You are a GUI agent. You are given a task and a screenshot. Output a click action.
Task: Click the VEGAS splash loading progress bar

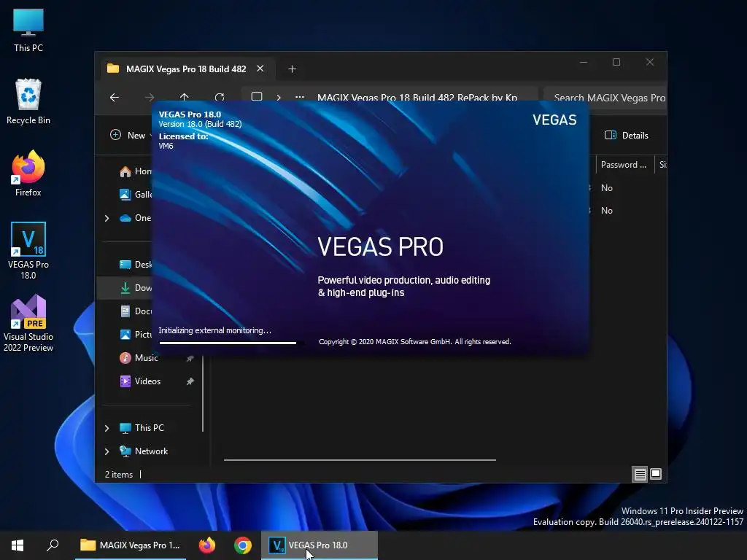pos(228,343)
